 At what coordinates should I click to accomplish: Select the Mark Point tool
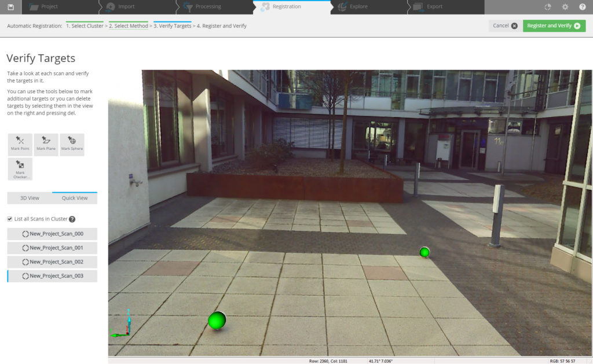20,143
